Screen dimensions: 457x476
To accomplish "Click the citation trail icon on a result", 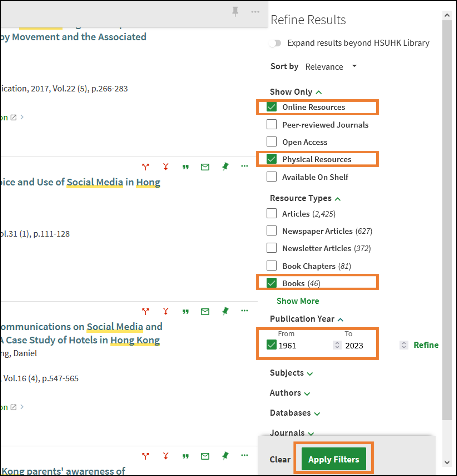I will coord(145,166).
